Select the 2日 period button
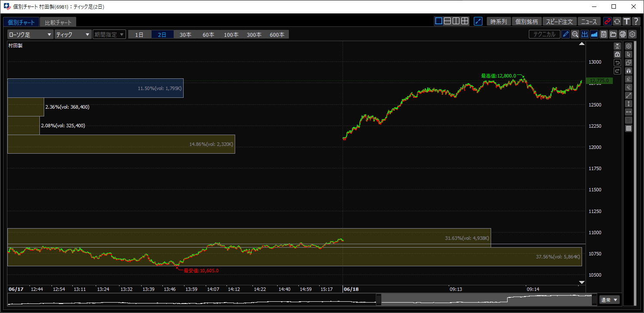 click(x=162, y=35)
